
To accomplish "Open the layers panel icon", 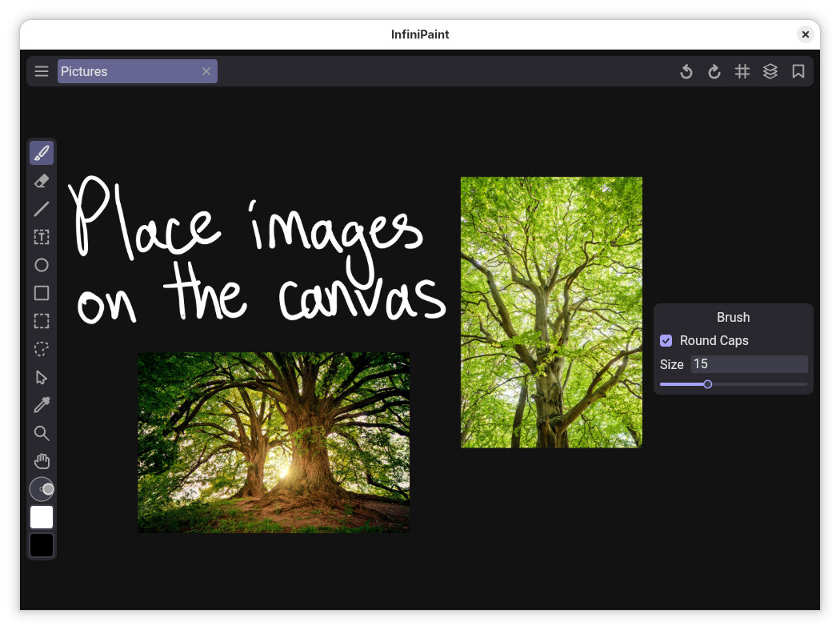I will [770, 71].
